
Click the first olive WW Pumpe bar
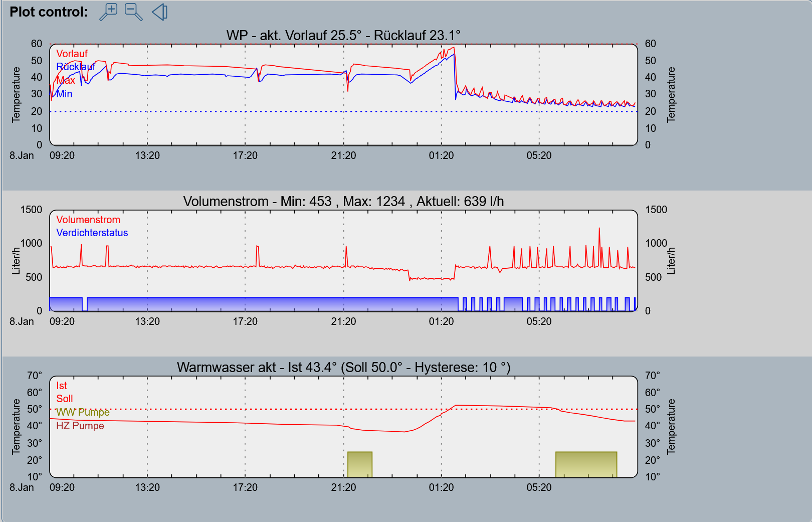360,465
